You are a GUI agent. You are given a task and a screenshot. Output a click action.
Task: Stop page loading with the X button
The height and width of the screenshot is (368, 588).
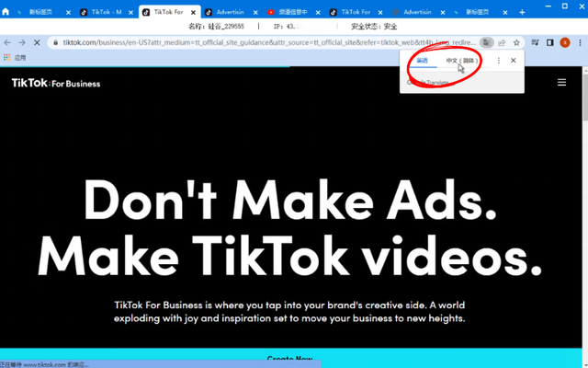tap(37, 42)
